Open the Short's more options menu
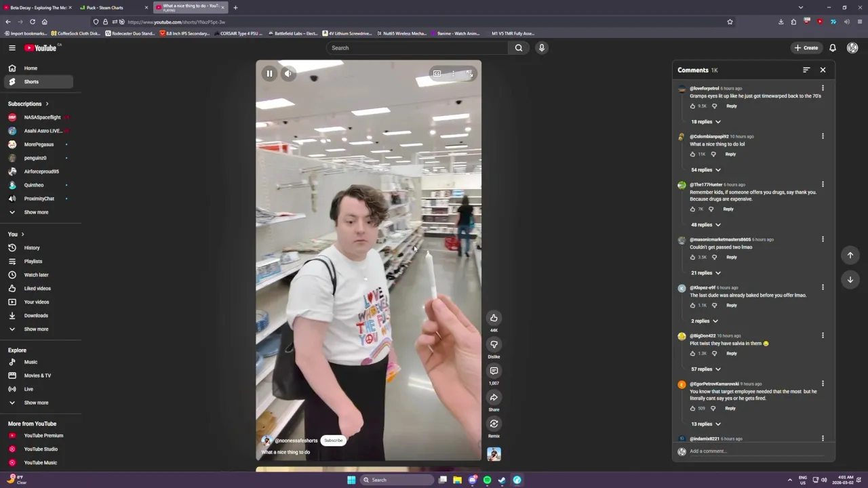868x488 pixels. (x=453, y=73)
